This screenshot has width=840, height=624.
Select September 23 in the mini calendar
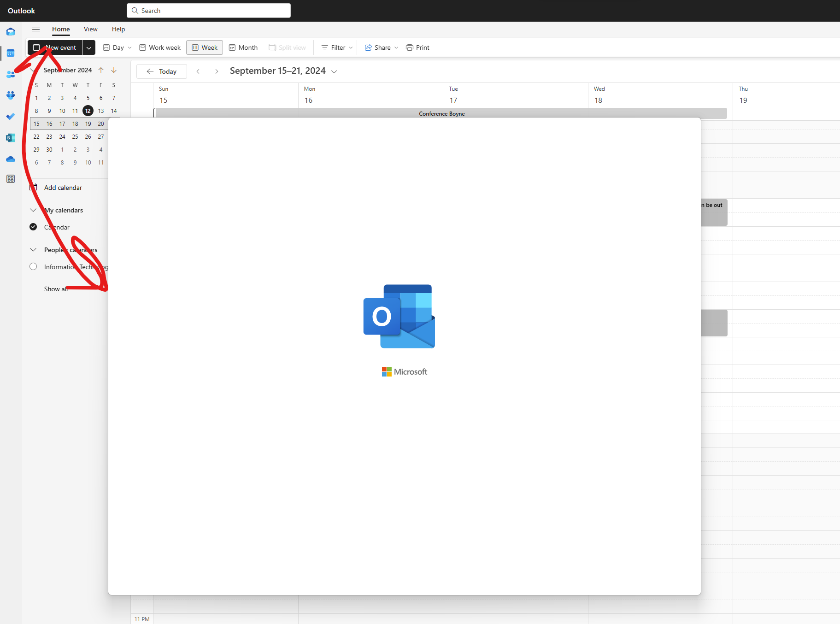[x=49, y=136]
